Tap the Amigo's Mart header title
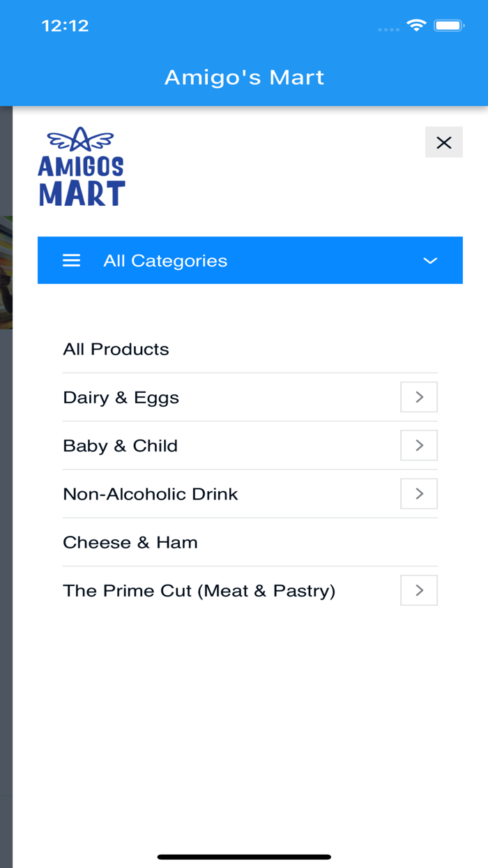The height and width of the screenshot is (868, 488). click(244, 77)
